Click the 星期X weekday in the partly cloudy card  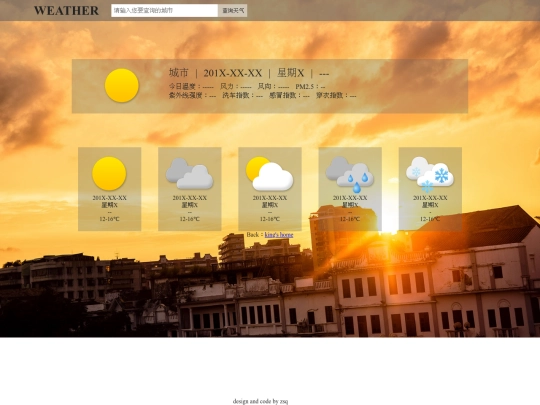270,205
